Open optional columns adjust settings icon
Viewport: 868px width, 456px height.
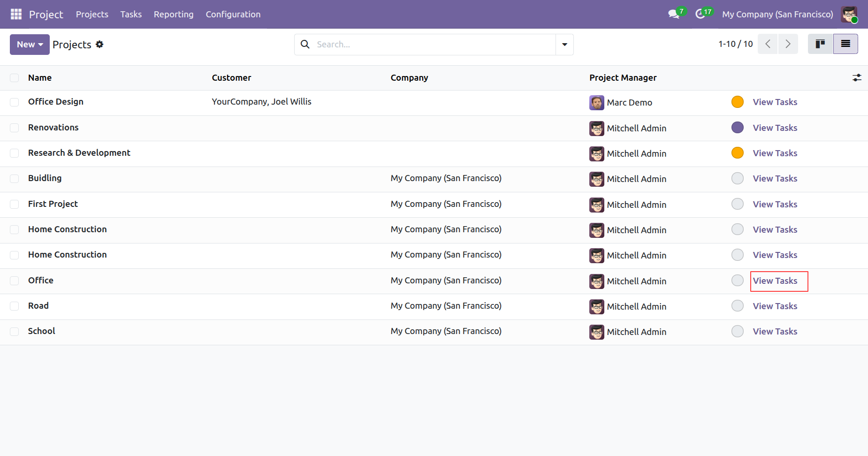pyautogui.click(x=857, y=78)
